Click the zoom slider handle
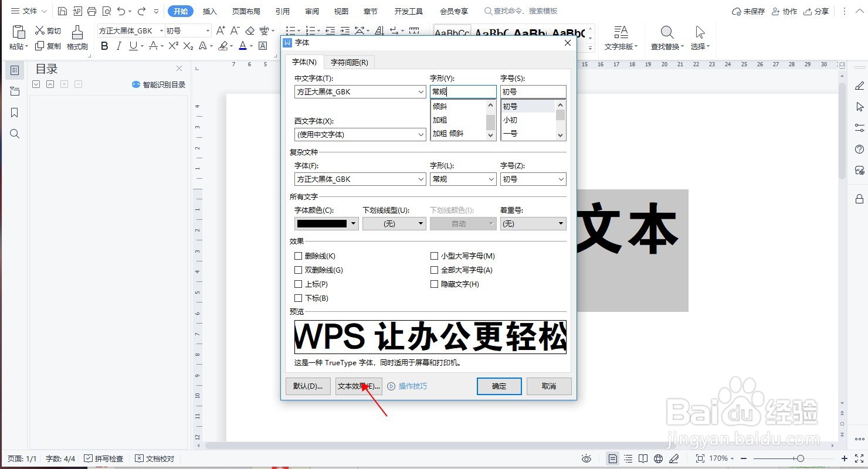Image resolution: width=868 pixels, height=469 pixels. pyautogui.click(x=800, y=458)
